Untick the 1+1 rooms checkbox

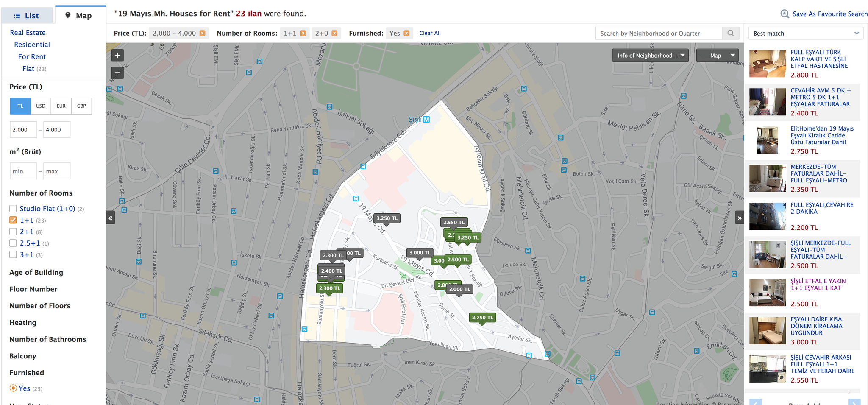tap(13, 220)
